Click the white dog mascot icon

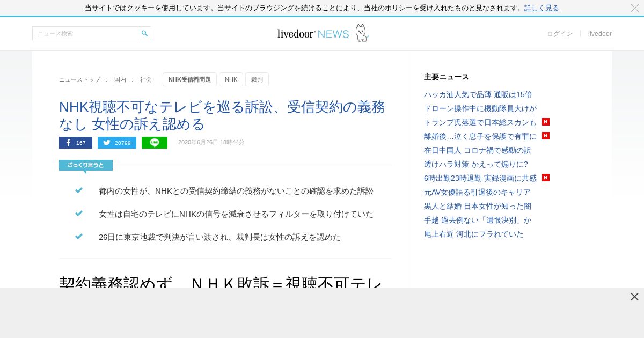tap(362, 33)
